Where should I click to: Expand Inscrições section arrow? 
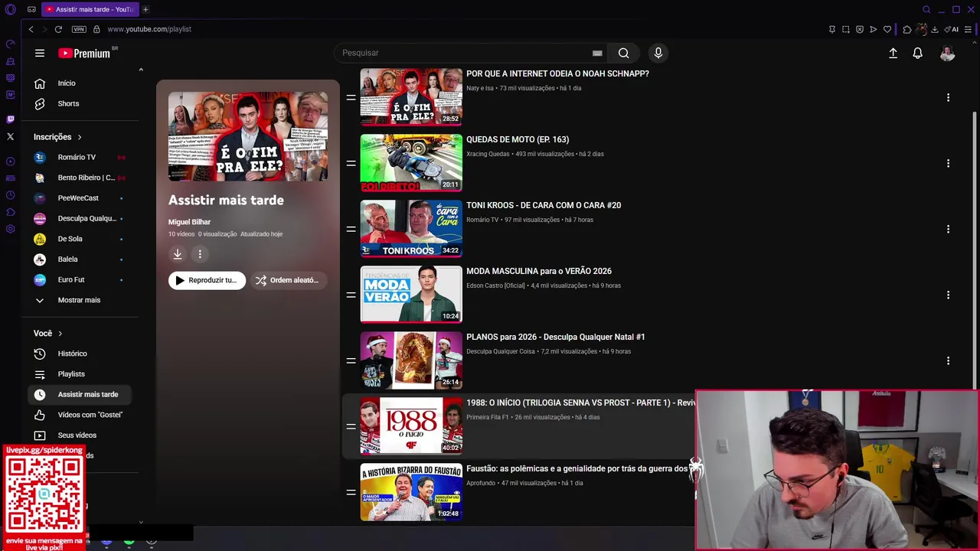(x=79, y=137)
